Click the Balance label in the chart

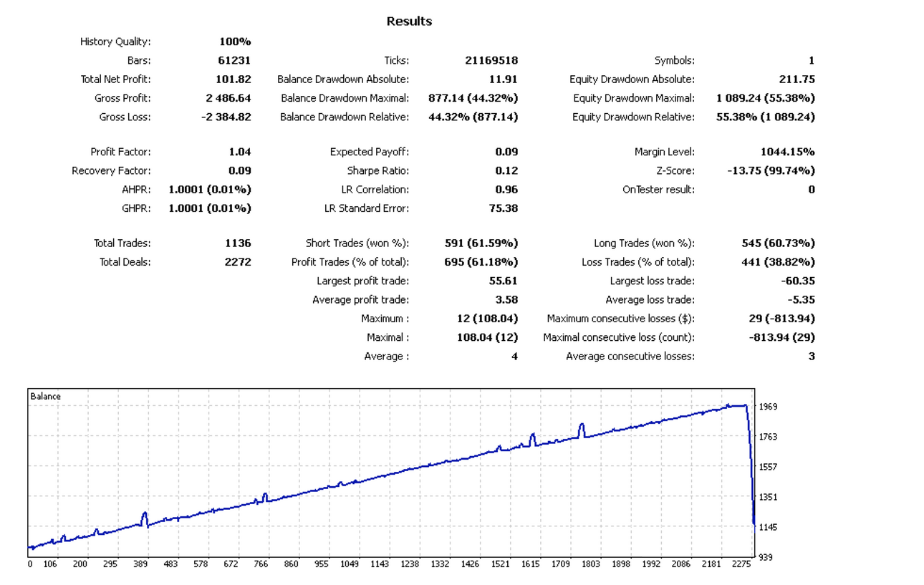46,397
